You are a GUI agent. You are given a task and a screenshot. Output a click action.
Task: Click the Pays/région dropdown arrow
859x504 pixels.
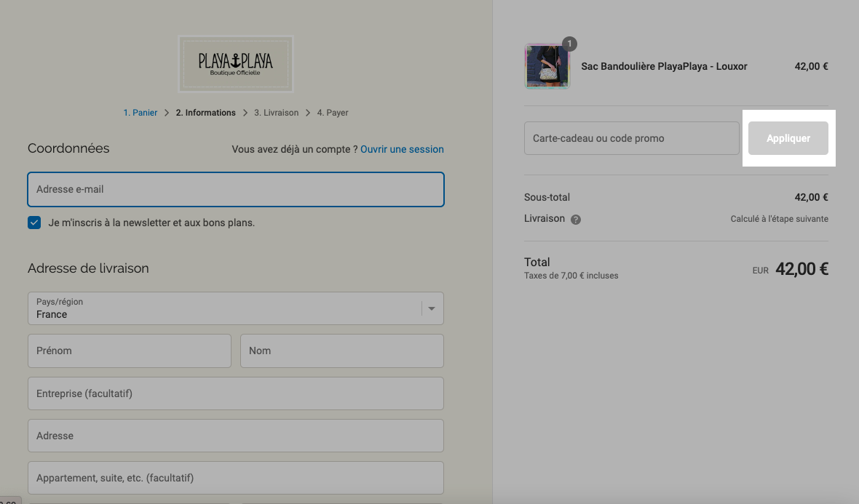432,308
